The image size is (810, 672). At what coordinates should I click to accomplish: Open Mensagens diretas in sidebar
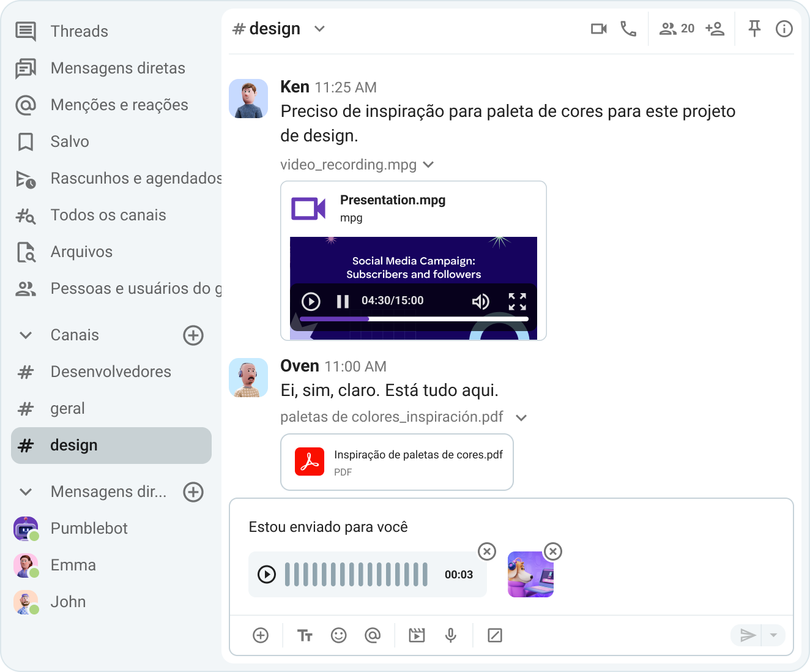[x=117, y=68]
